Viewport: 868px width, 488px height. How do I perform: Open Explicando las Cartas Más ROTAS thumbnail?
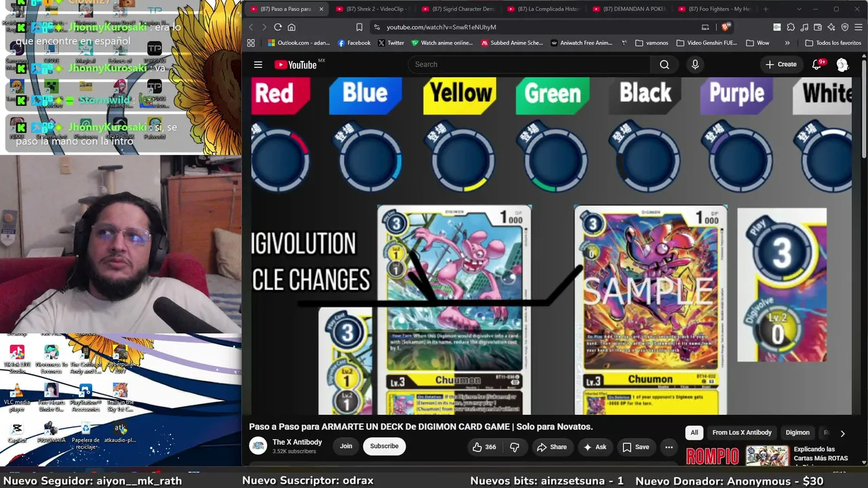(767, 455)
